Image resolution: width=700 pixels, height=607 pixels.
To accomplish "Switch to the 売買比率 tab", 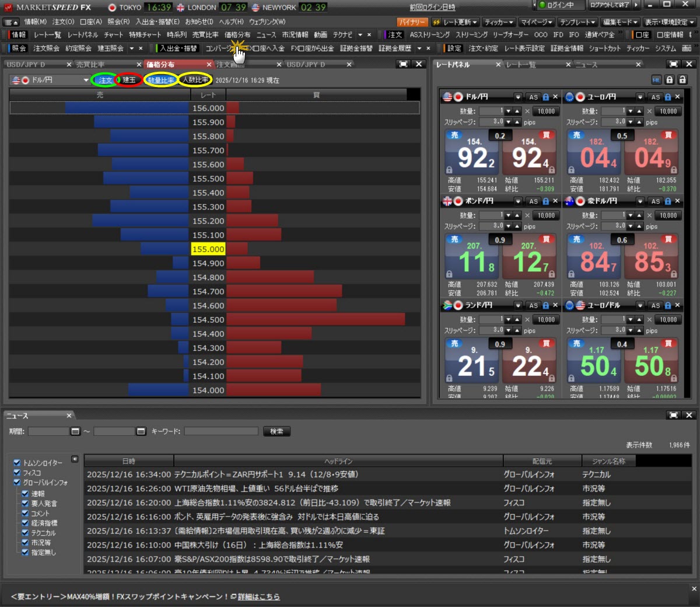I will click(90, 64).
